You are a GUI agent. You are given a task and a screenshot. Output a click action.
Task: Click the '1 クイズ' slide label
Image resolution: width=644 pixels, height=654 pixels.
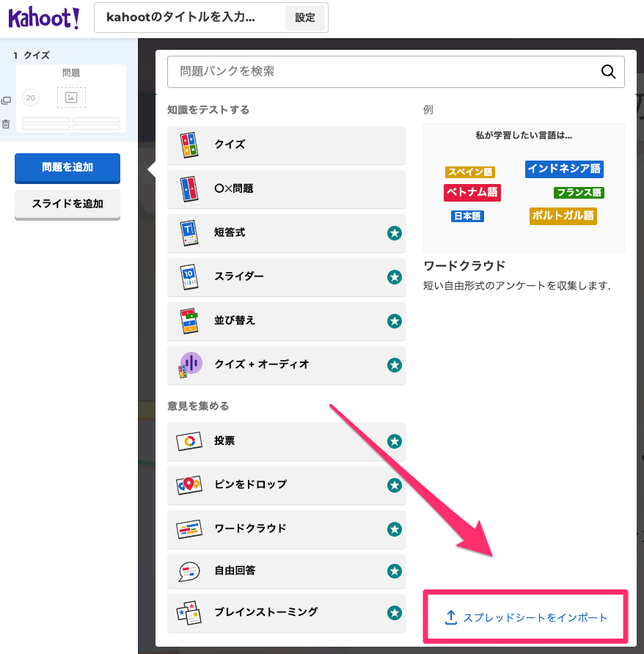pyautogui.click(x=32, y=55)
